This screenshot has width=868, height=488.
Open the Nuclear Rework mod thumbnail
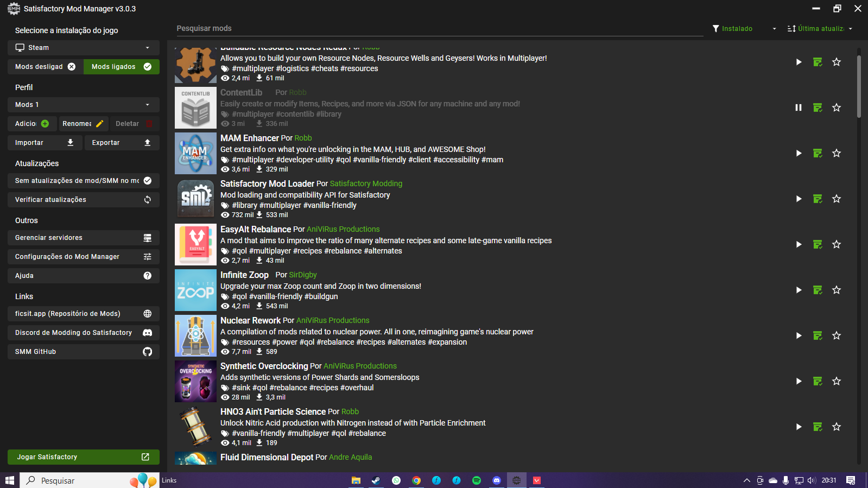tap(195, 336)
